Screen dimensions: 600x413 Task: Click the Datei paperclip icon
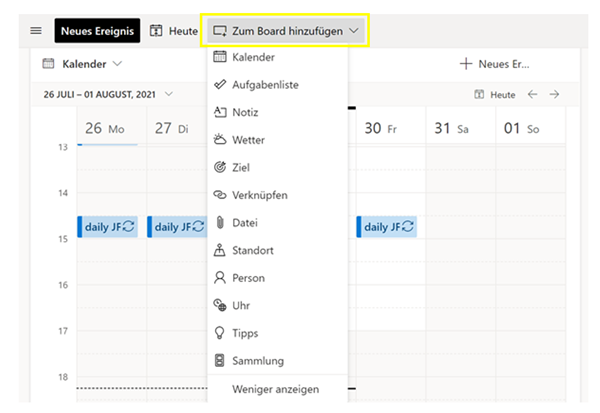[221, 222]
